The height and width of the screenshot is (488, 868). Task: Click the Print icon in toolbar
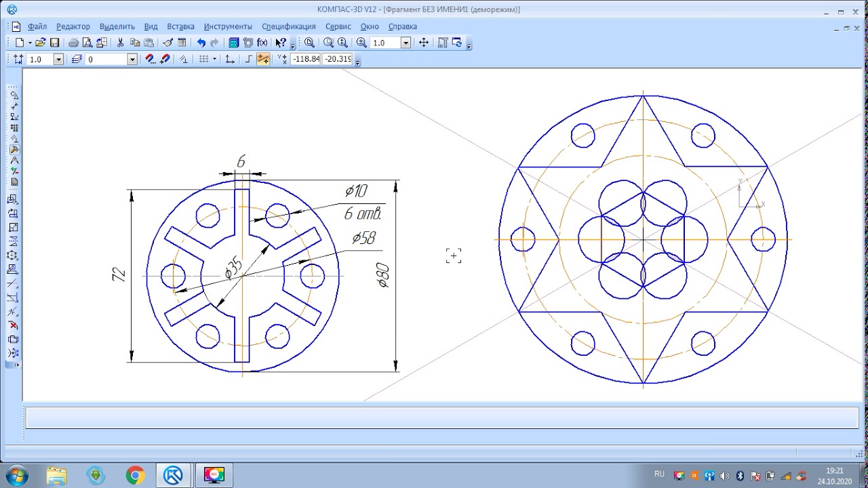(x=73, y=43)
